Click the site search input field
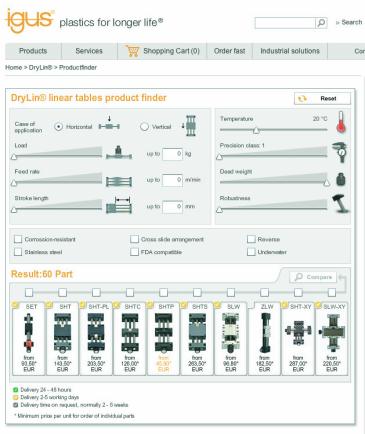 pyautogui.click(x=285, y=23)
